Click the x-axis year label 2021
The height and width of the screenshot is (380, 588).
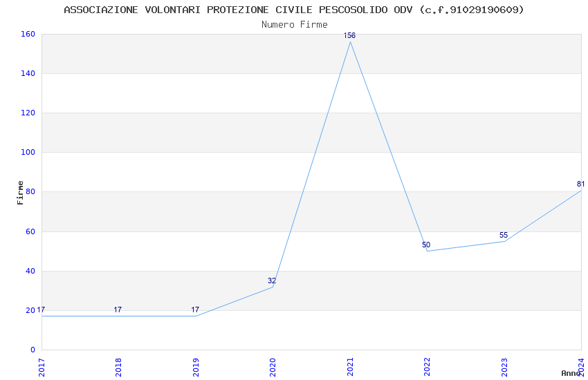coord(350,368)
